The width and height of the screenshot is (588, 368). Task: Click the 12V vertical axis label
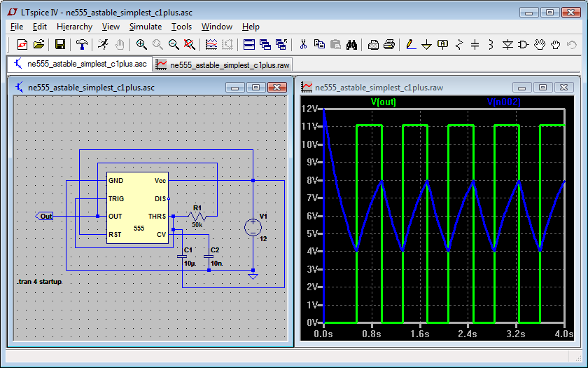pos(309,109)
